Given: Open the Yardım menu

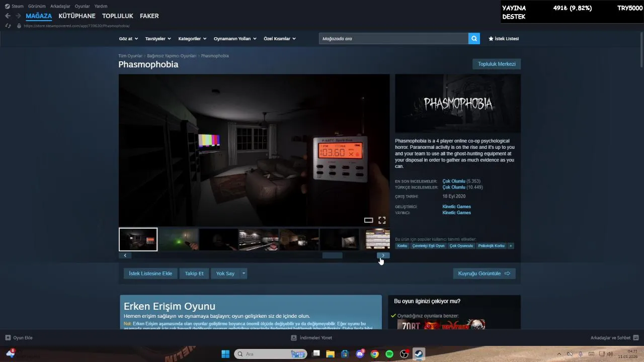Looking at the screenshot, I should [101, 6].
